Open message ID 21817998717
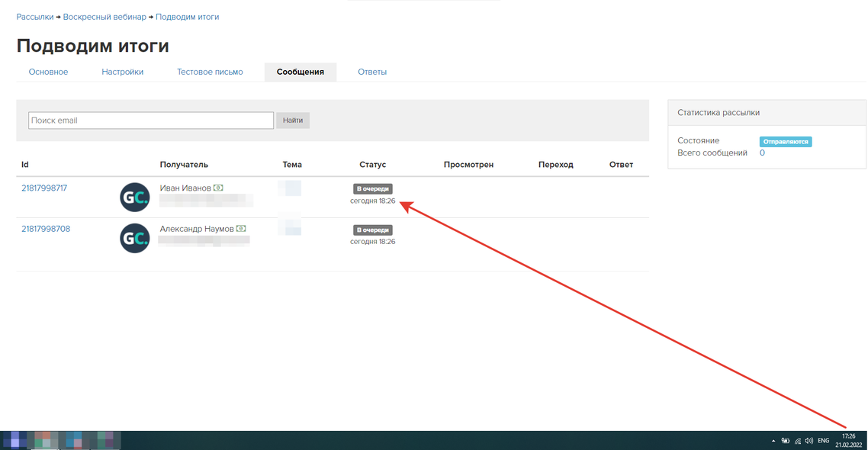868x450 pixels. pyautogui.click(x=44, y=188)
